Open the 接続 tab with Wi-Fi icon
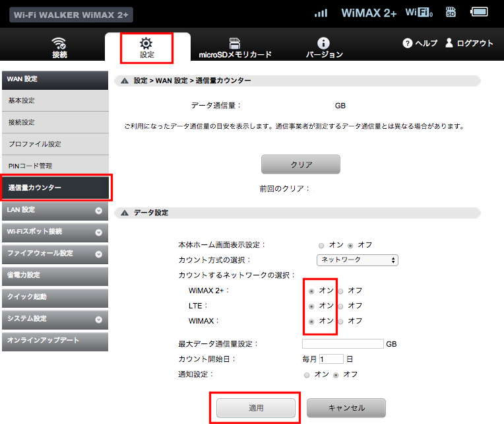 [59, 48]
